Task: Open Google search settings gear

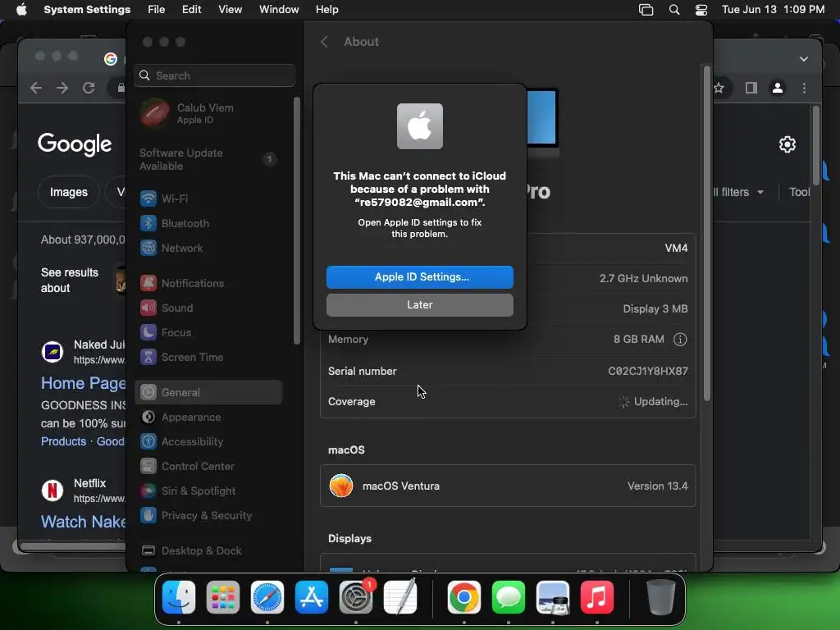Action: (787, 144)
